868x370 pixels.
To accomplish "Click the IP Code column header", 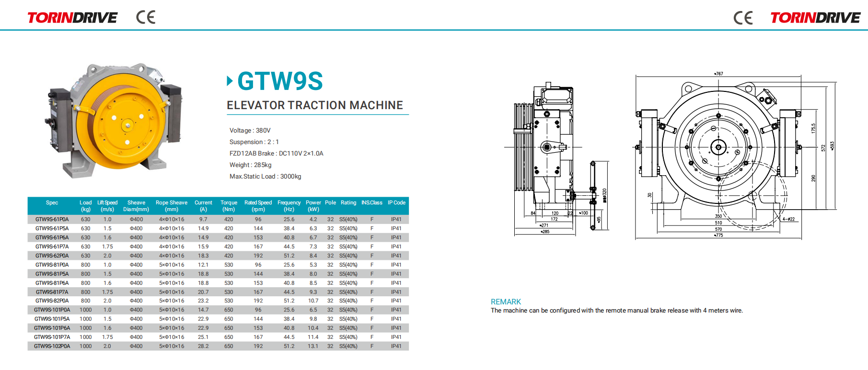I will pyautogui.click(x=396, y=202).
